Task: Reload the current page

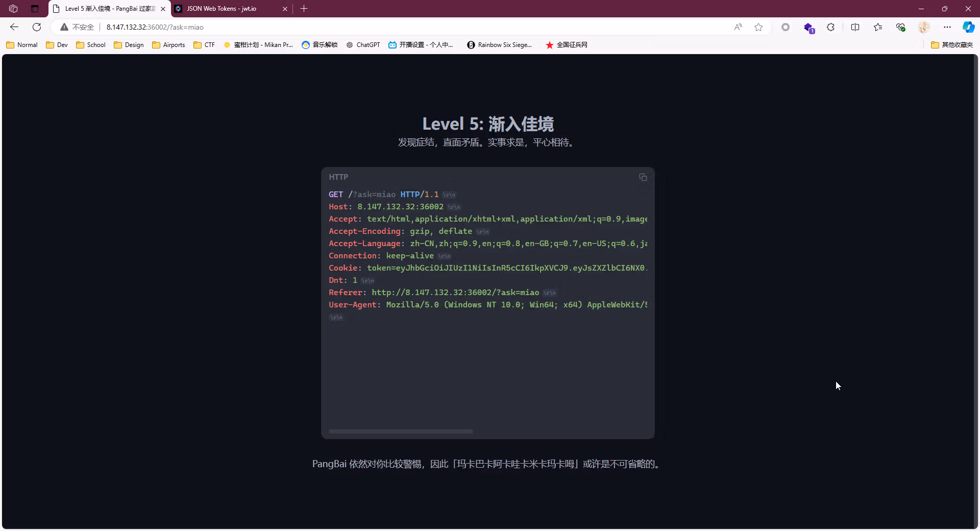Action: [x=37, y=27]
